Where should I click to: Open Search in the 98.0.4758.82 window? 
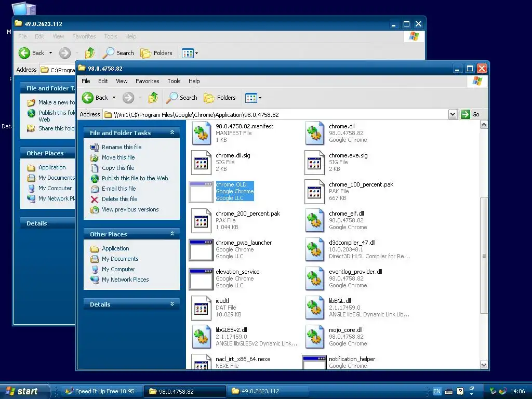[181, 98]
